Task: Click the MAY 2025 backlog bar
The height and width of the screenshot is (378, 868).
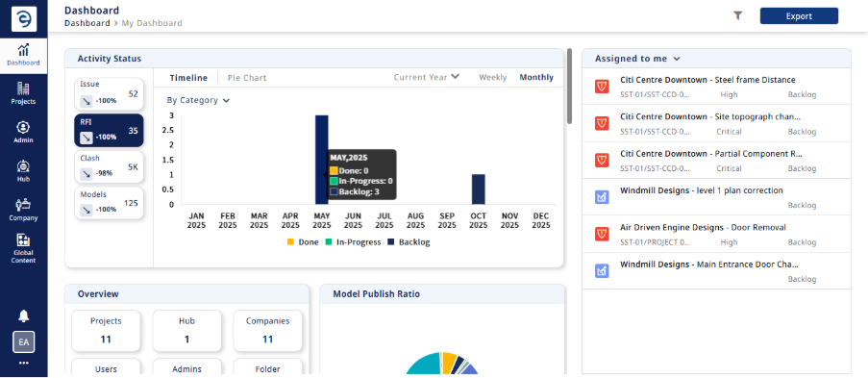Action: click(x=322, y=160)
